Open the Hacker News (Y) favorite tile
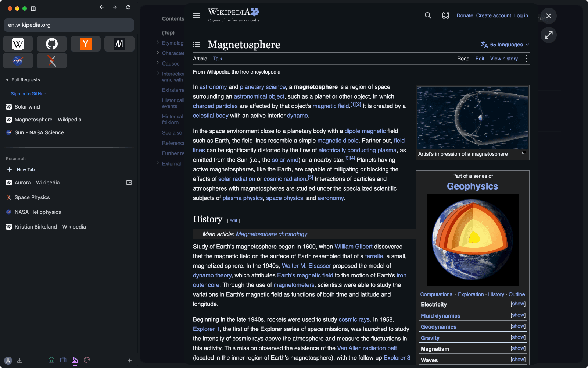The height and width of the screenshot is (368, 588). (x=86, y=44)
